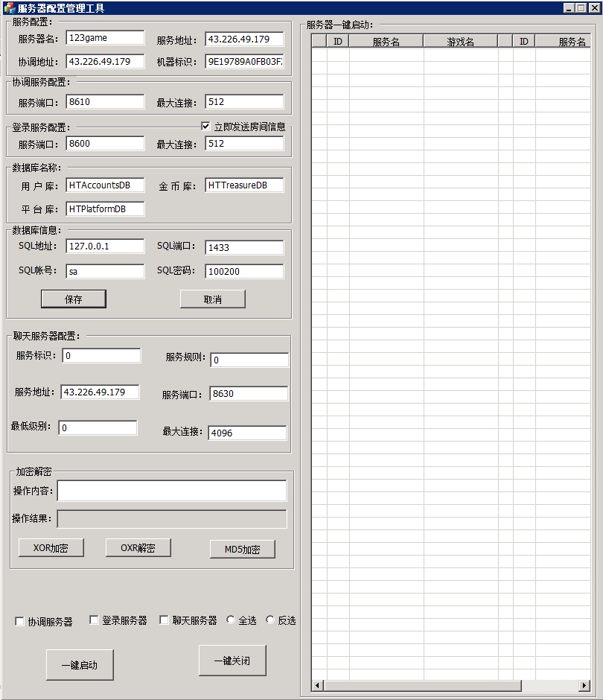Image resolution: width=603 pixels, height=700 pixels.
Task: Select the 反选 radio button
Action: click(270, 620)
